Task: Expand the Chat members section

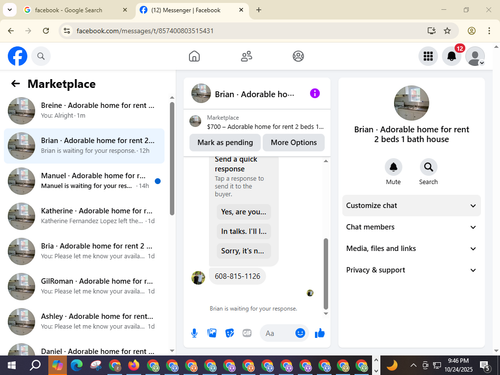Action: pos(411,227)
